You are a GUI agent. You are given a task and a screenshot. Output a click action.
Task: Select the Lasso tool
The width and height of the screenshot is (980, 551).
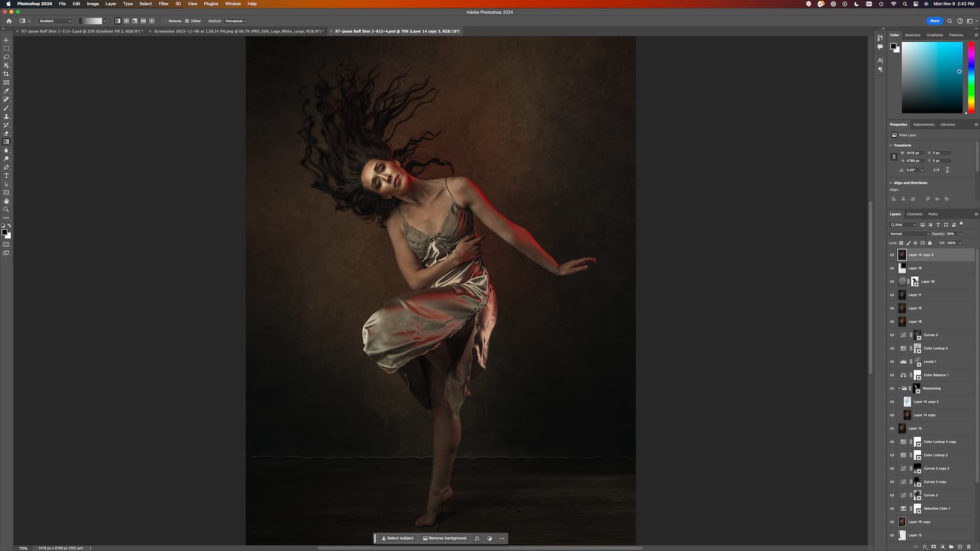(7, 57)
